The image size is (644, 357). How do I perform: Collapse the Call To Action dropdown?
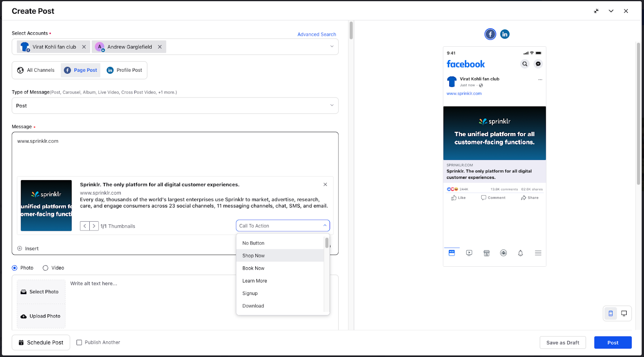[x=325, y=226]
